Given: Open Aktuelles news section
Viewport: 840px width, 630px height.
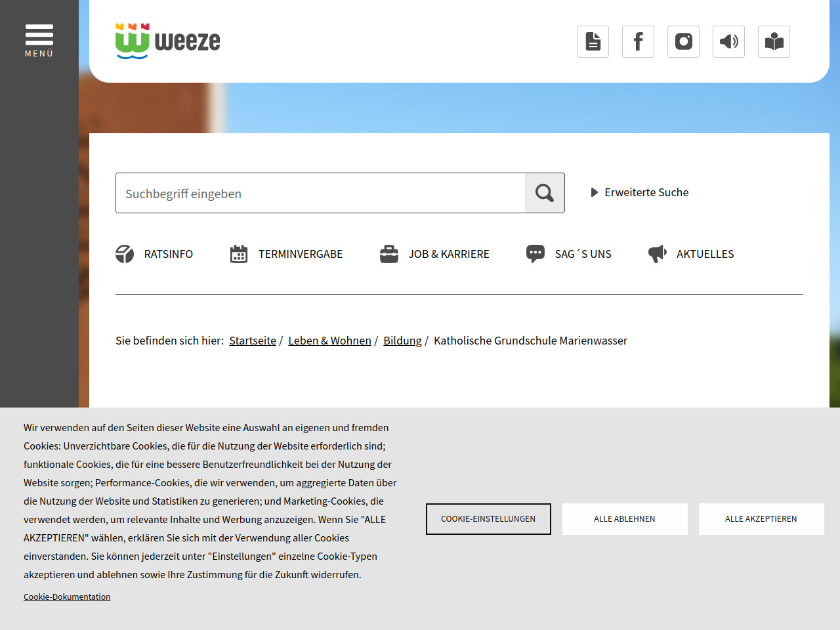Looking at the screenshot, I should (691, 254).
